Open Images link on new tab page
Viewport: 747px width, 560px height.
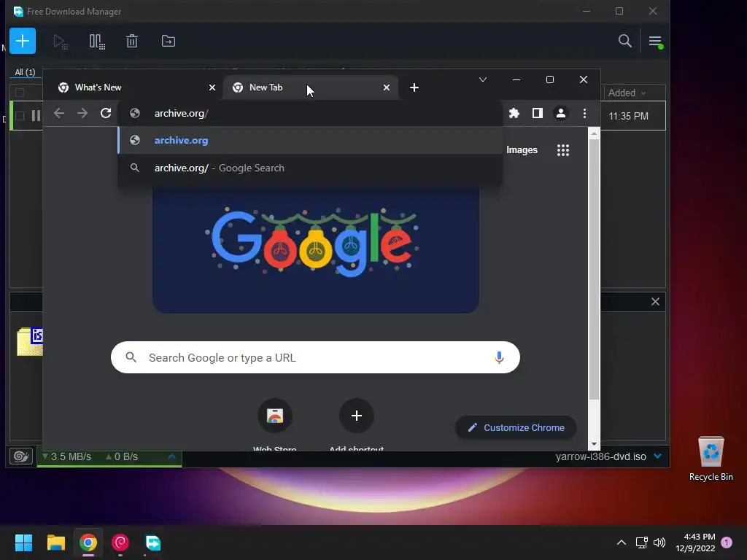pyautogui.click(x=522, y=150)
